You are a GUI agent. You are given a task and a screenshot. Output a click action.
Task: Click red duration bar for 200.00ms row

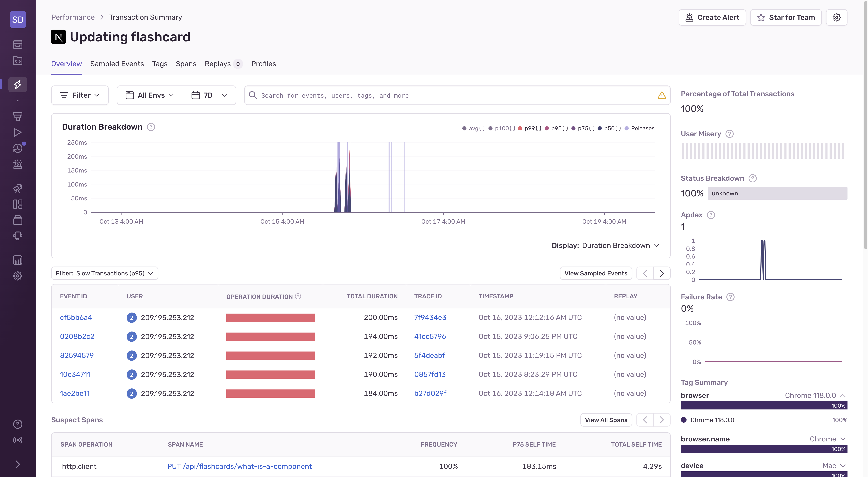(x=270, y=317)
